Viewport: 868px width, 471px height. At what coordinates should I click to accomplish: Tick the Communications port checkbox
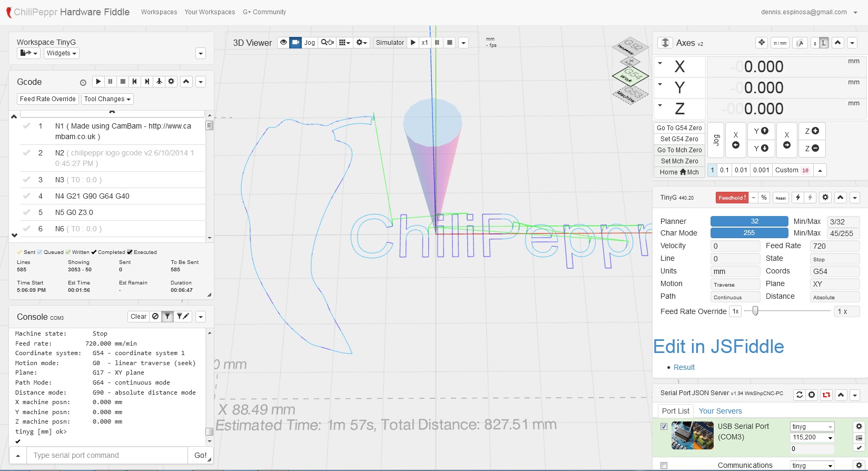(664, 465)
